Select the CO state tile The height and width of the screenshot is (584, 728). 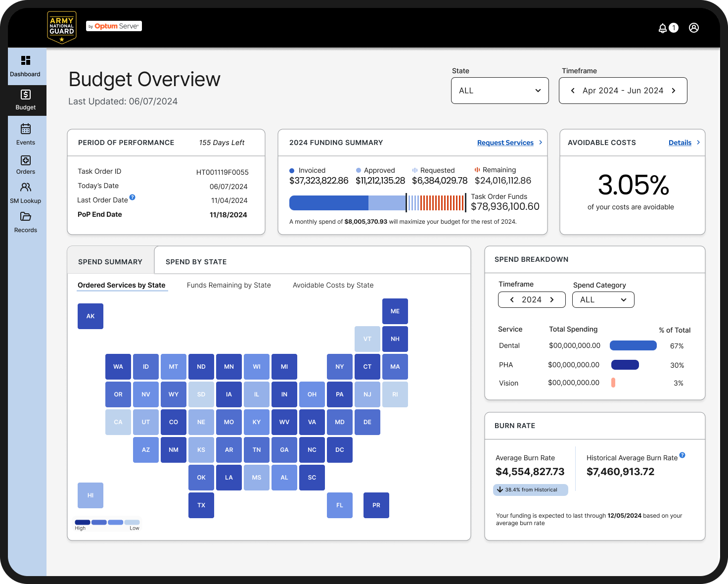174,422
